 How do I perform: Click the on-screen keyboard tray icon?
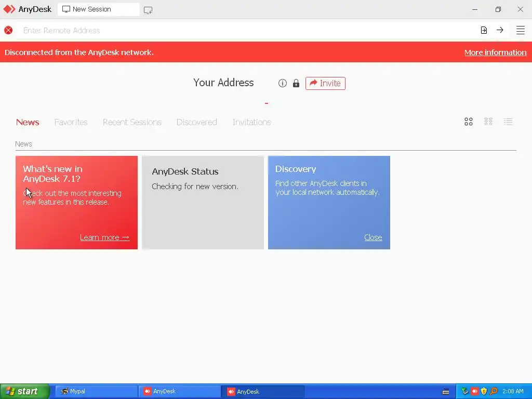point(446,392)
